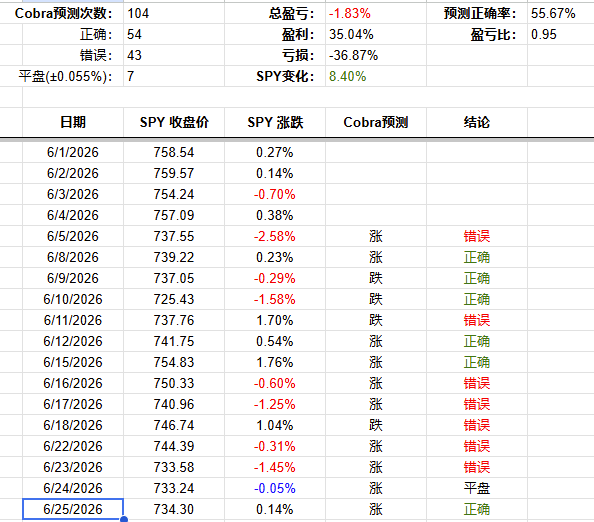594x522 pixels.
Task: Click 跌 prediction in the 6/18/2026 row
Action: click(x=376, y=425)
